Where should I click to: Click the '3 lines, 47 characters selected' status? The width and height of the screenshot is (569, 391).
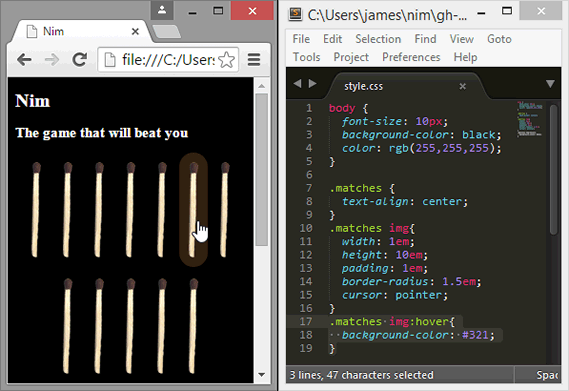point(361,375)
